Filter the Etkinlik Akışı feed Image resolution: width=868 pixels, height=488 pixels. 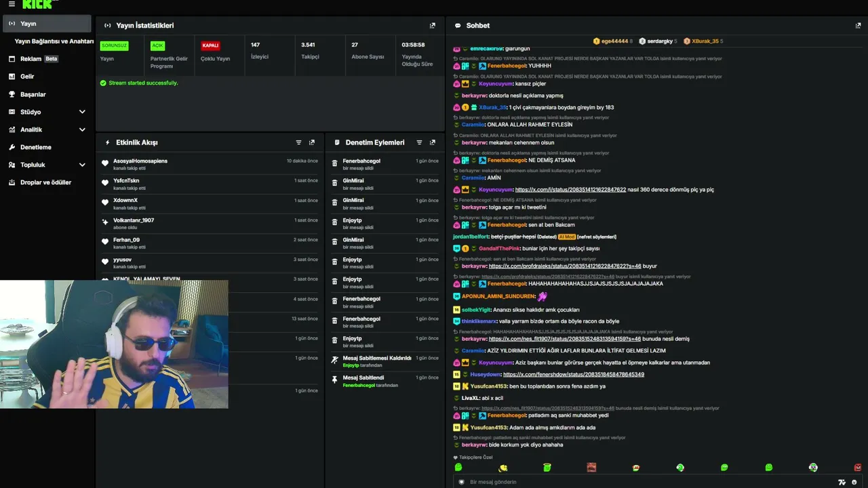298,142
